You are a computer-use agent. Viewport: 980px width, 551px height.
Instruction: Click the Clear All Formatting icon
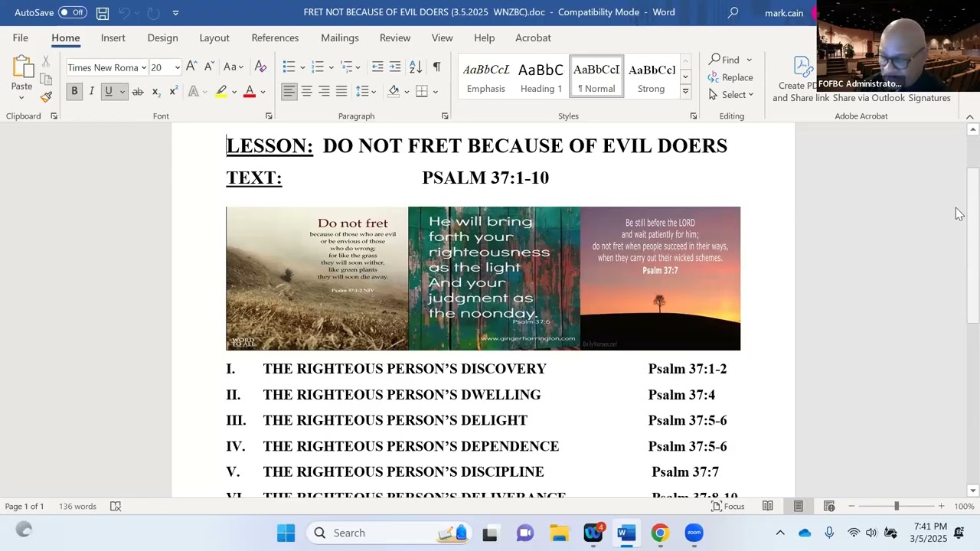[260, 67]
